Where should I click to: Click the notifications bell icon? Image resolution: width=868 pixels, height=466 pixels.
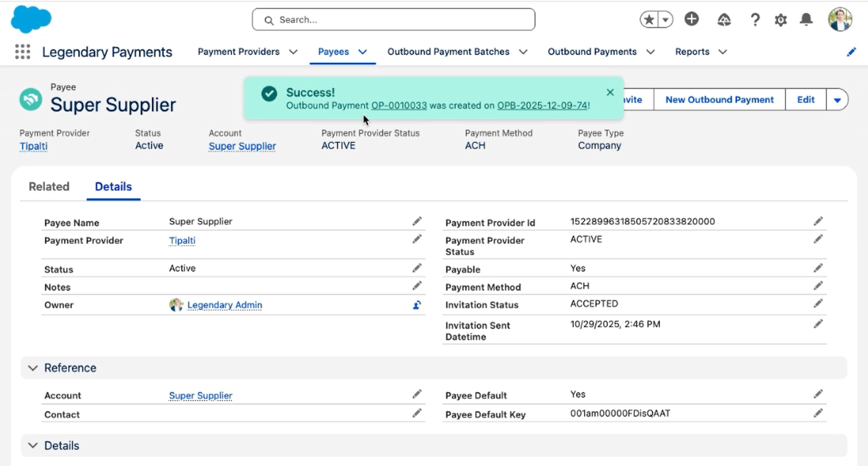tap(806, 20)
